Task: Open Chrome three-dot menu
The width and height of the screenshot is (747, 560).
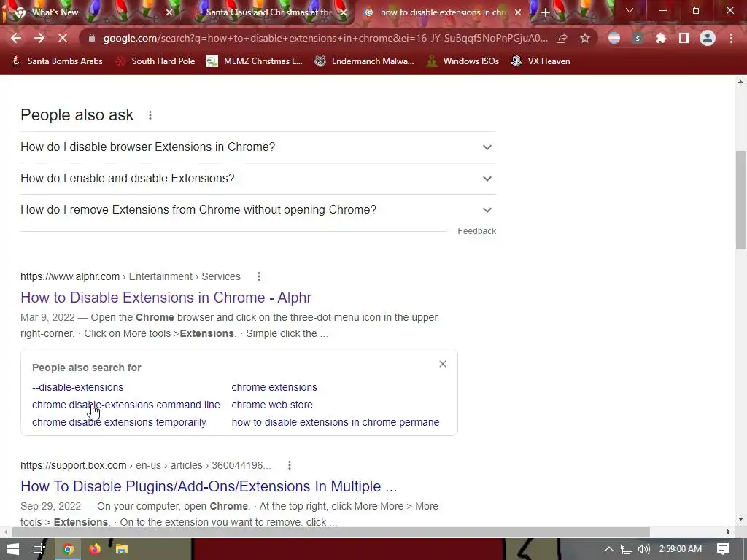Action: coord(731,38)
